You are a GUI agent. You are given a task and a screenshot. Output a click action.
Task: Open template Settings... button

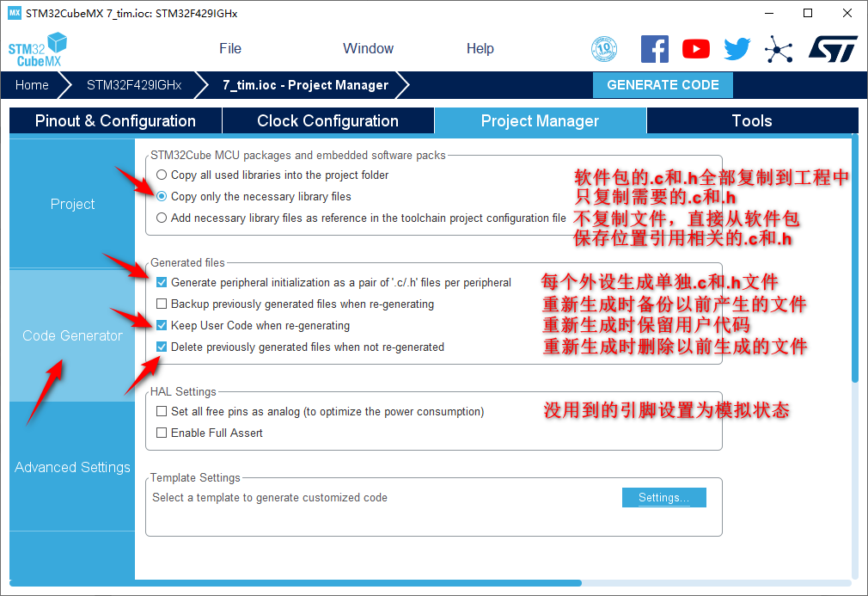click(x=663, y=498)
